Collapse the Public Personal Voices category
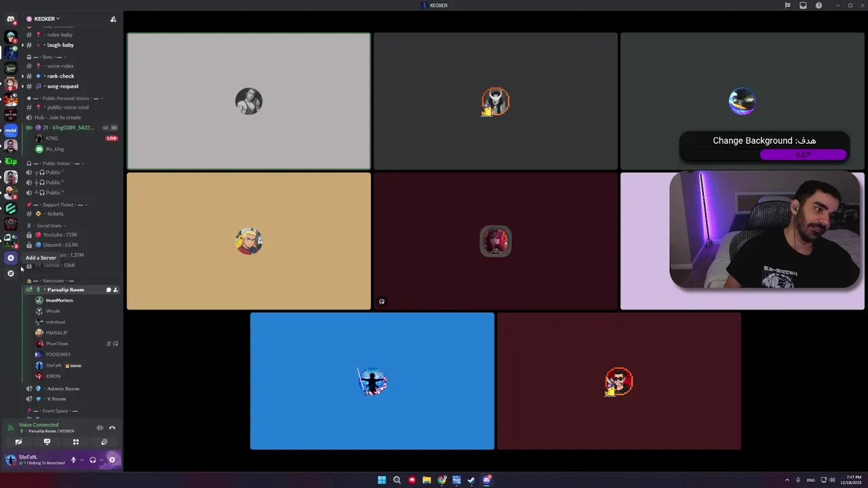The height and width of the screenshot is (488, 868). click(65, 98)
